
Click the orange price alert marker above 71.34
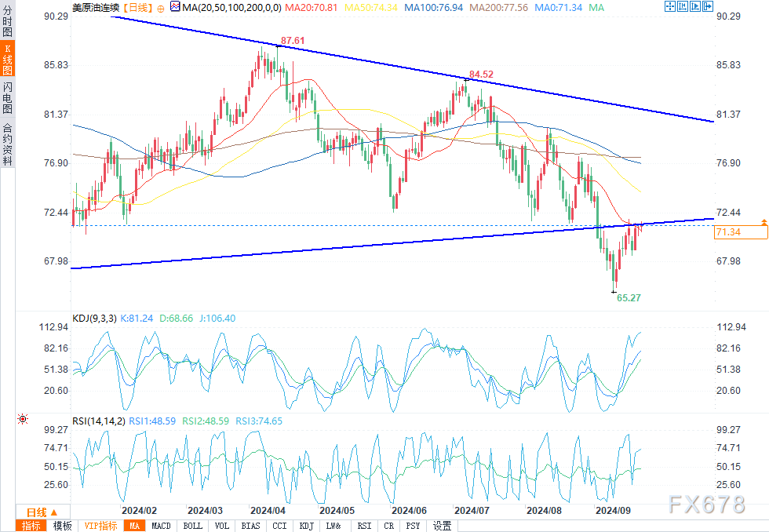[x=764, y=223]
